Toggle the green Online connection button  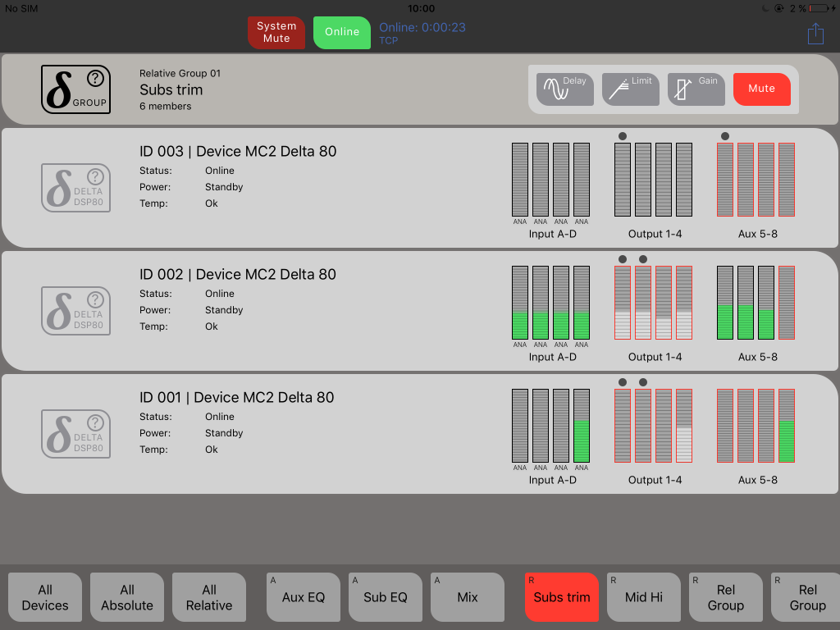[341, 32]
